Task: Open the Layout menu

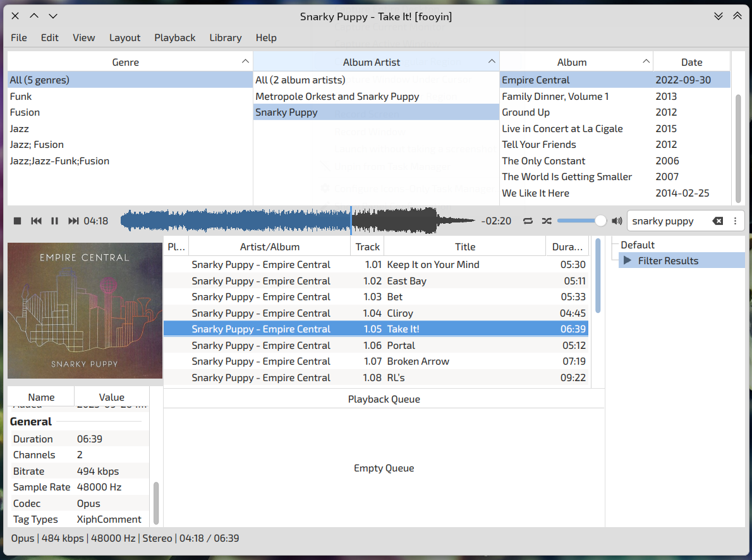Action: pos(124,37)
